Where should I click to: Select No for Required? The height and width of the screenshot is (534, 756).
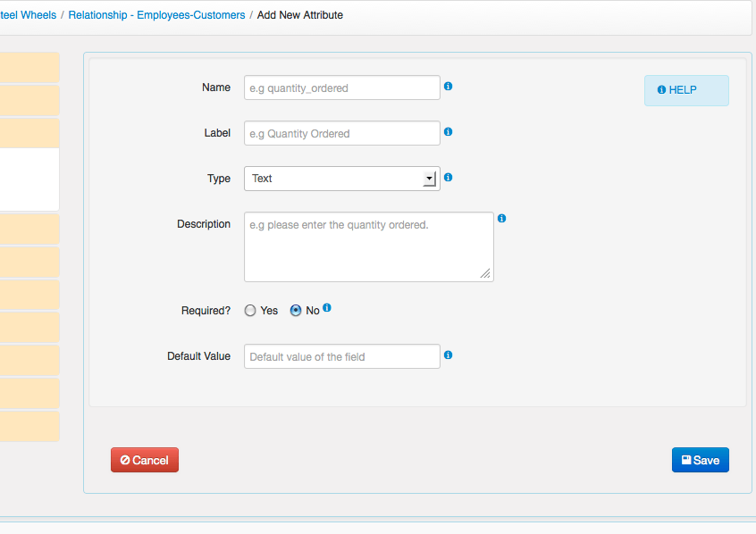pos(296,311)
